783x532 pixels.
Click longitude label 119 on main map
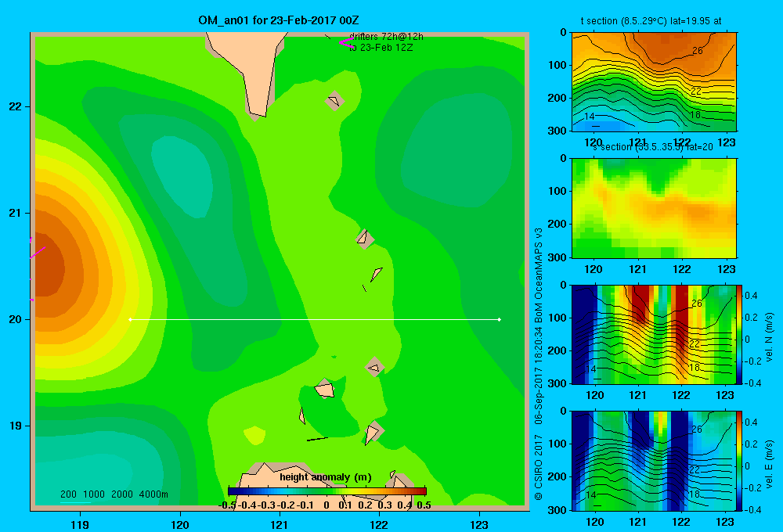pos(81,524)
